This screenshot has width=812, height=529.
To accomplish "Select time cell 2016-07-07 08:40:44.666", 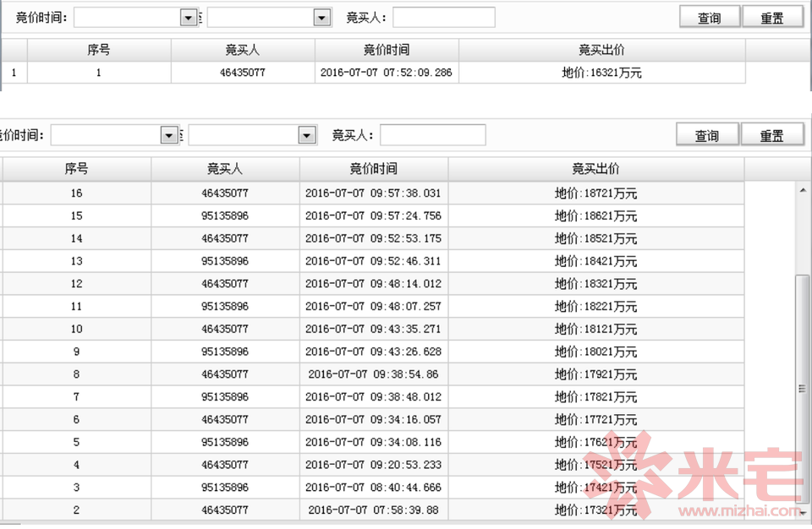I will point(373,487).
